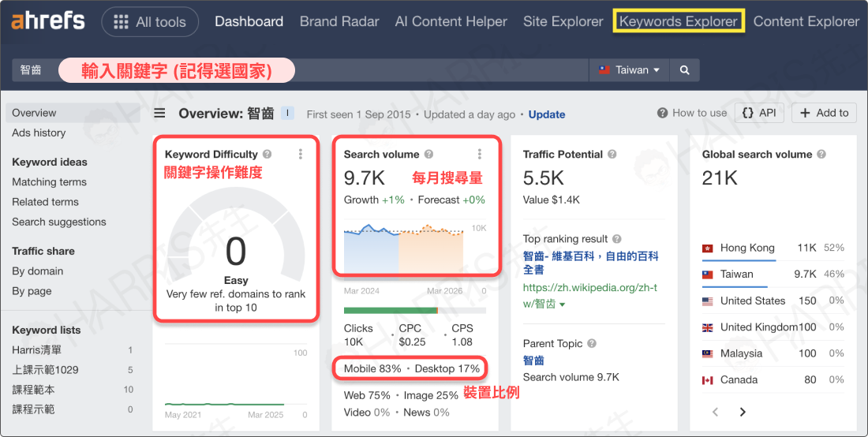Click the search volume trend chart

coord(403,248)
